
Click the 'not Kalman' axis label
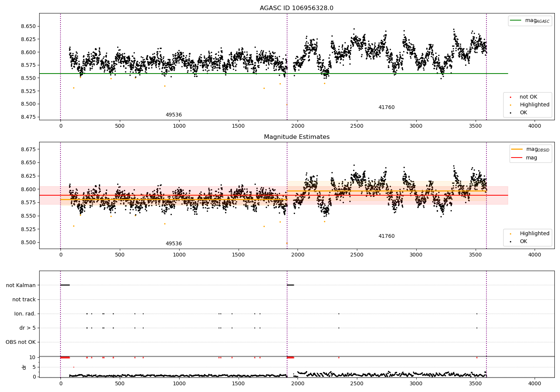click(x=21, y=286)
